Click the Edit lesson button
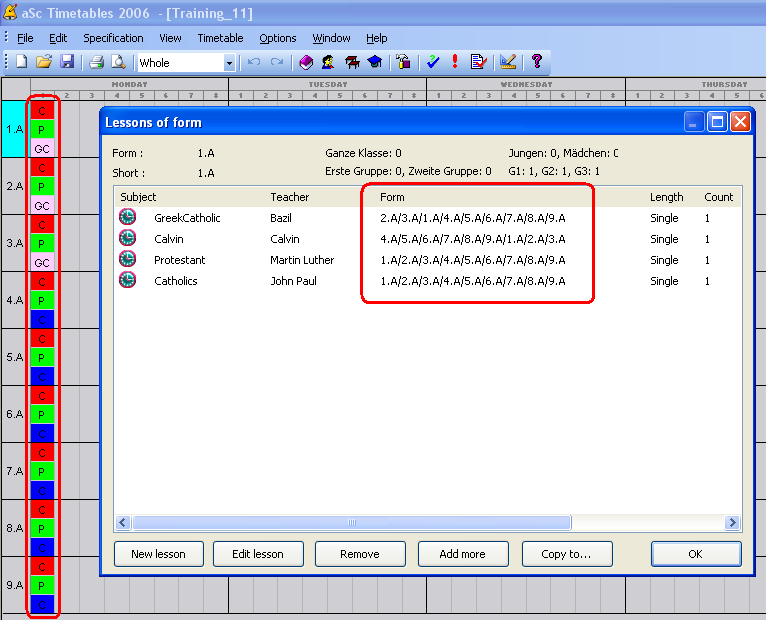 [258, 554]
